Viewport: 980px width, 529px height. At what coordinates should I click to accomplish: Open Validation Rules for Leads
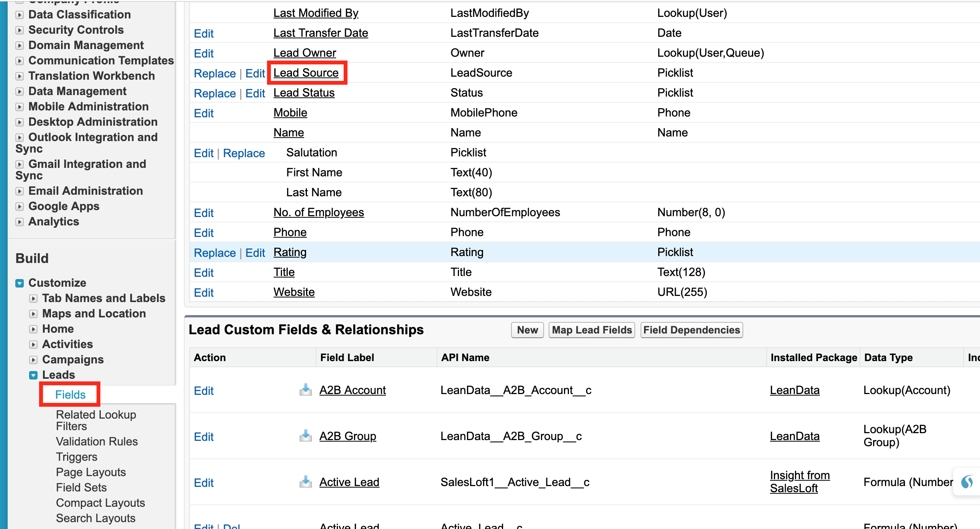[x=97, y=441]
